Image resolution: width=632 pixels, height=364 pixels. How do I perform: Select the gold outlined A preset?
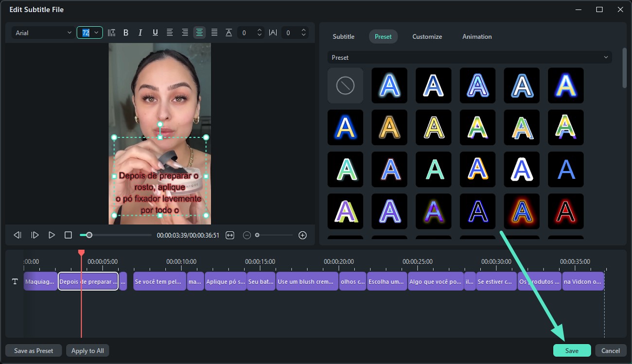tap(389, 127)
